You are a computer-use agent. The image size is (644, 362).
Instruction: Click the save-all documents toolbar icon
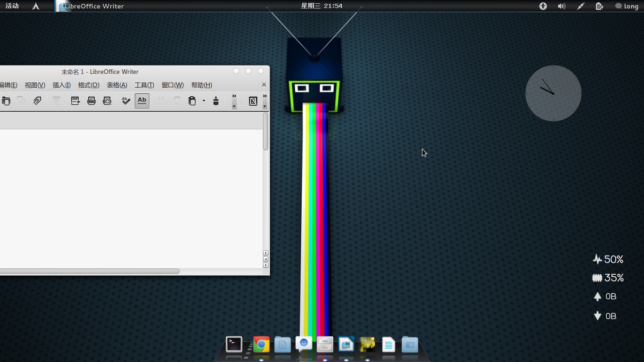pyautogui.click(x=6, y=101)
